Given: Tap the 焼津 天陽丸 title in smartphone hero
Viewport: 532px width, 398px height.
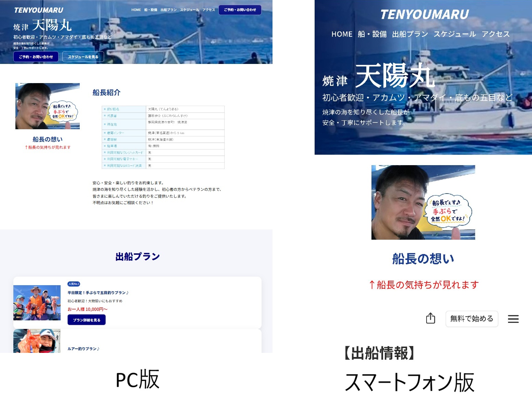Looking at the screenshot, I should click(x=379, y=76).
